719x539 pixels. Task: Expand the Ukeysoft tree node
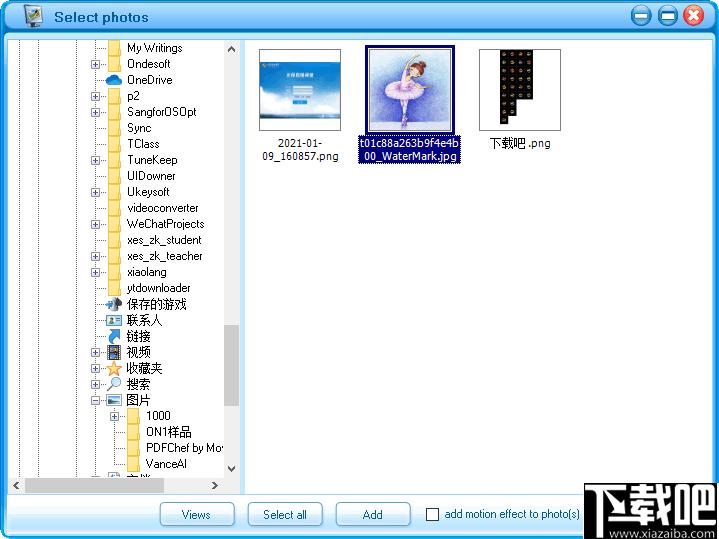click(x=95, y=192)
